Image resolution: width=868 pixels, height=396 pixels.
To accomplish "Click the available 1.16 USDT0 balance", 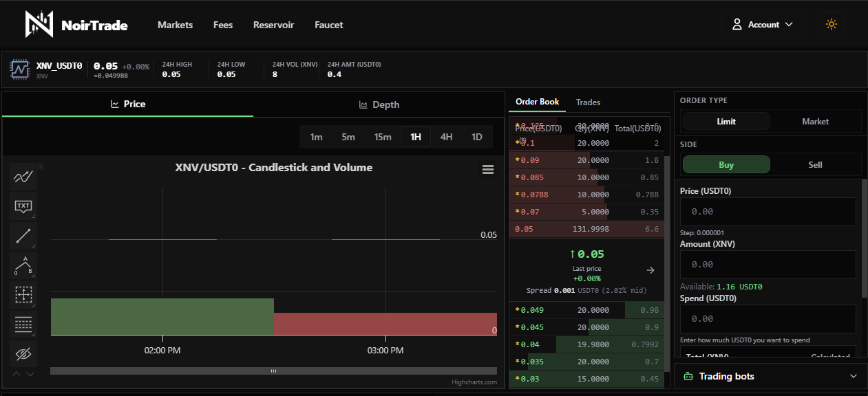I will point(739,287).
